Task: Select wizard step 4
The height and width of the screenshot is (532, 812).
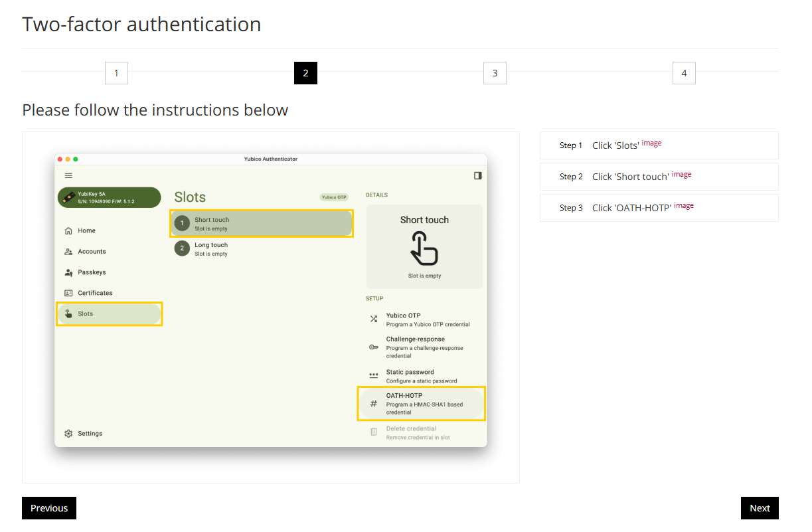Action: [684, 73]
